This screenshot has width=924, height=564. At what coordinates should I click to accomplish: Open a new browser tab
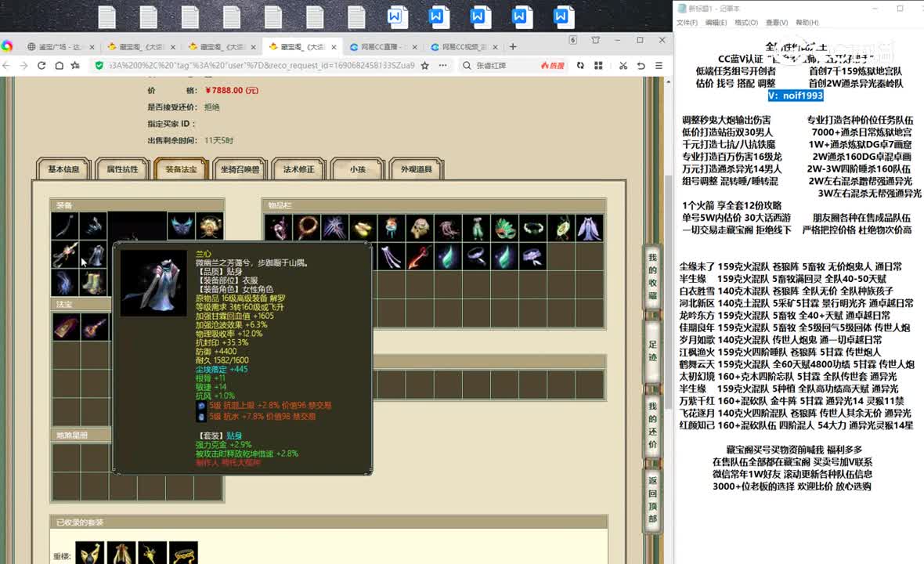click(513, 46)
